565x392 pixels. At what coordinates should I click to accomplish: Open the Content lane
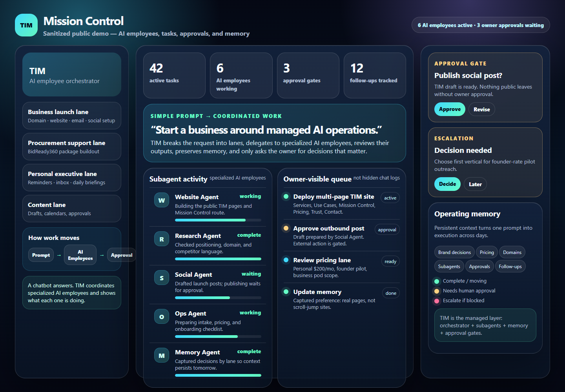click(x=72, y=209)
